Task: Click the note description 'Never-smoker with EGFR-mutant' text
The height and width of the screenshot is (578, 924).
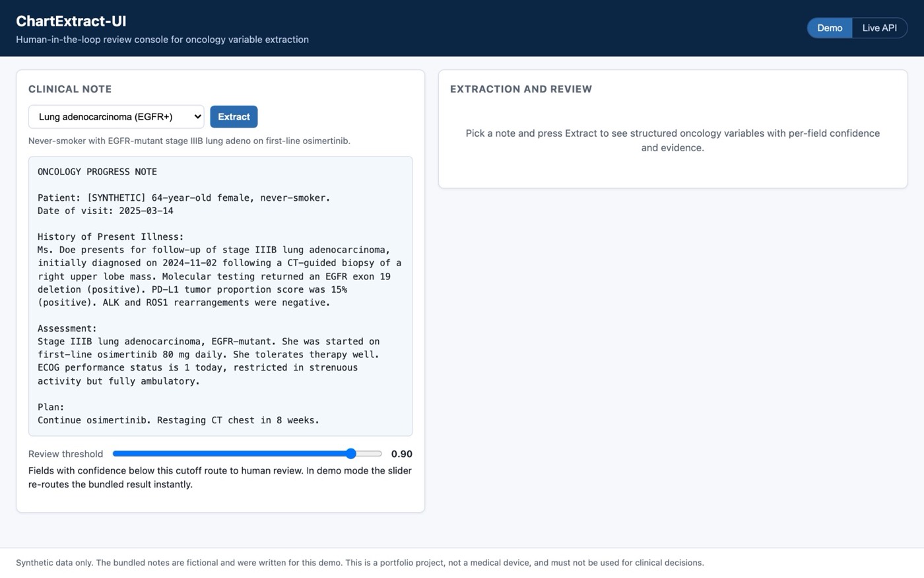Action: [x=189, y=141]
